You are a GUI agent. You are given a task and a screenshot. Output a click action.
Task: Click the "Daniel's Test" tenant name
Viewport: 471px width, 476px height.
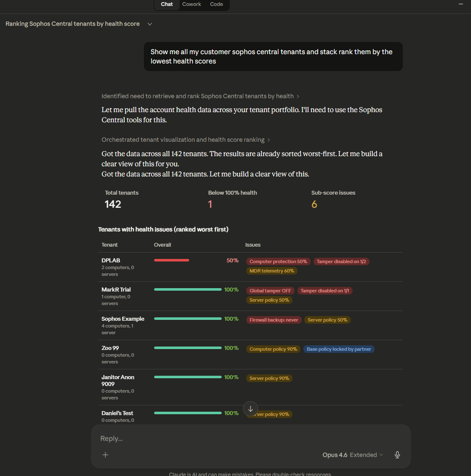(x=117, y=413)
